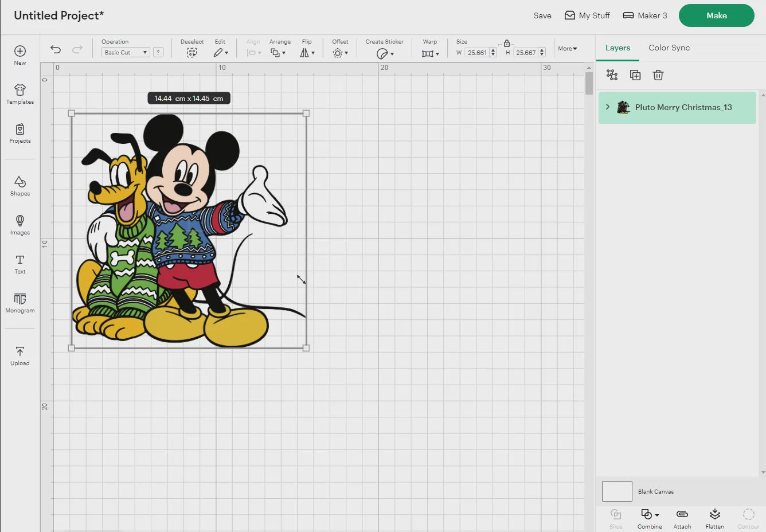Screen dimensions: 766x532
Task: Click the canvas scroll up arrow
Action: [x=589, y=68]
